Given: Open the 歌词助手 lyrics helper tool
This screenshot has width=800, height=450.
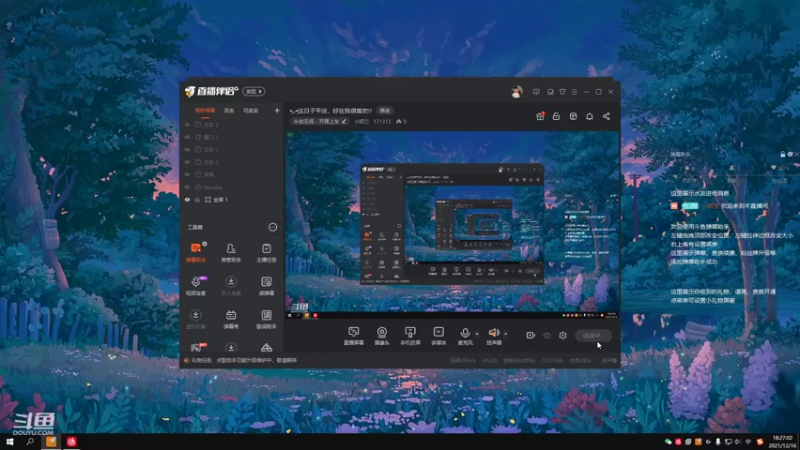Looking at the screenshot, I should click(x=266, y=319).
